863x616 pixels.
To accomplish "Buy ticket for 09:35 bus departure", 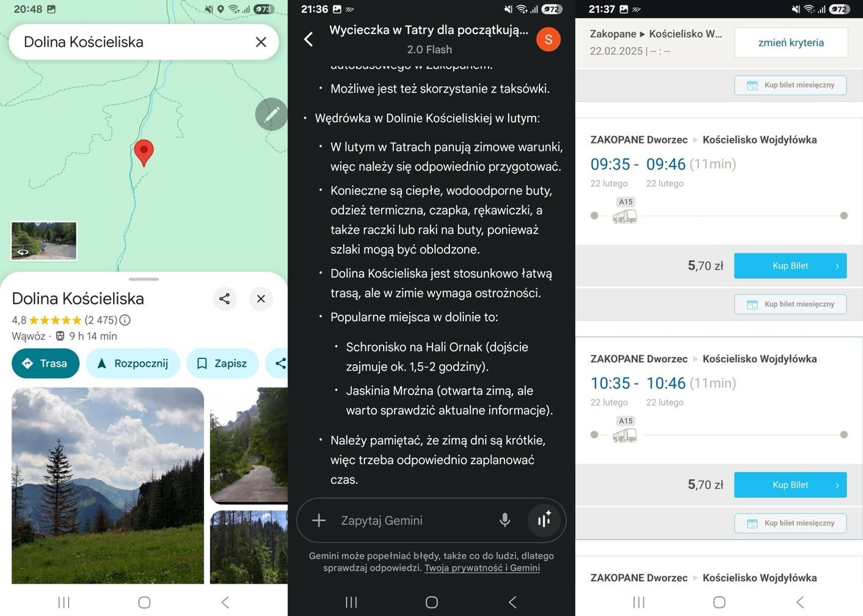I will point(790,266).
